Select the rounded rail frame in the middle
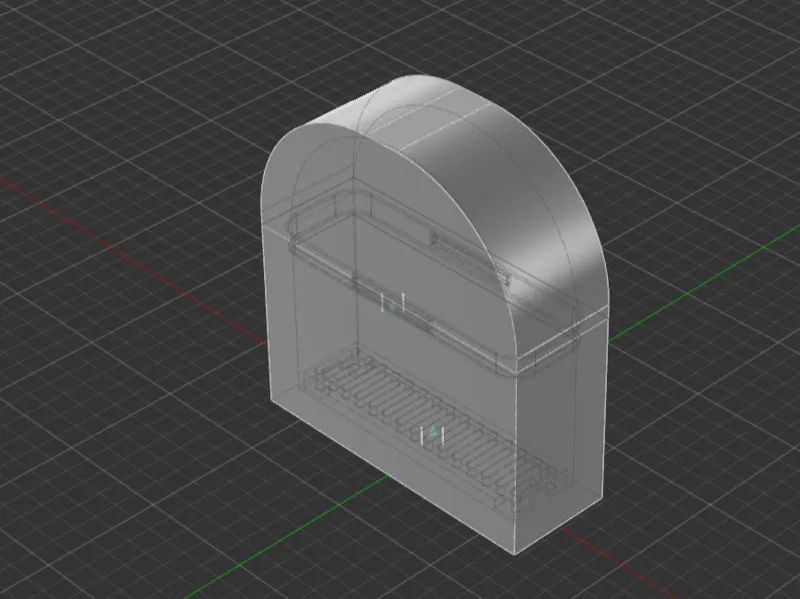The image size is (800, 599). (x=434, y=283)
